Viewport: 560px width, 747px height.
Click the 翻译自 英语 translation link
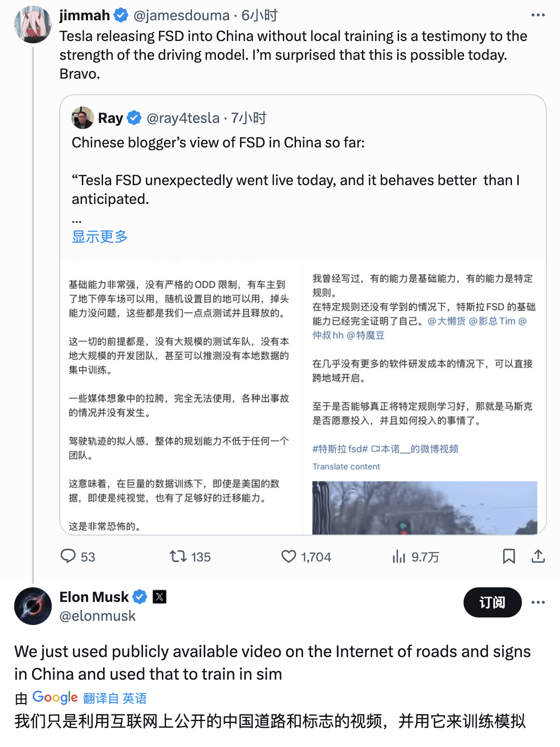115,698
